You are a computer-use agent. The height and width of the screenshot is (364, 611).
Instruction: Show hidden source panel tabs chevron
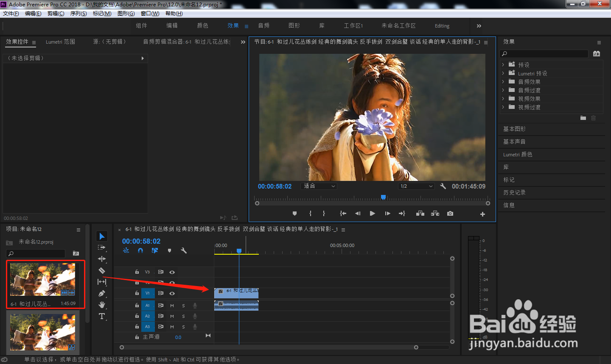click(x=243, y=42)
